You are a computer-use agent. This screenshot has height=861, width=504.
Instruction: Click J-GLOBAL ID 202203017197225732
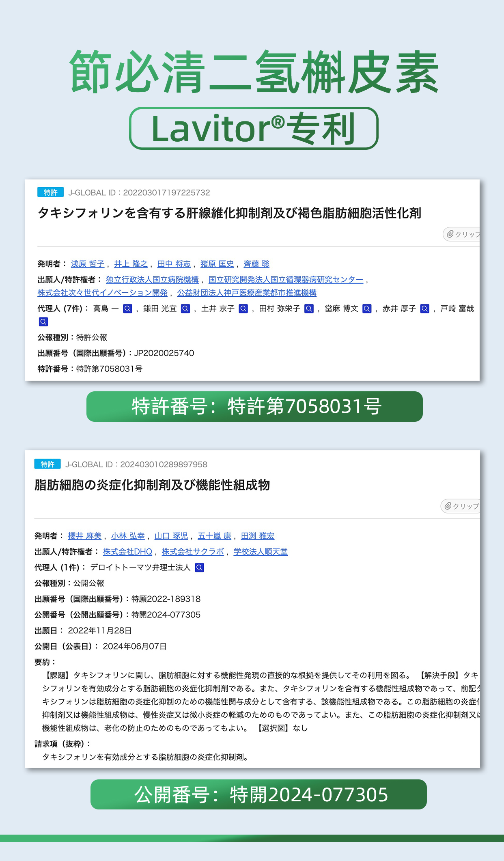pos(139,192)
